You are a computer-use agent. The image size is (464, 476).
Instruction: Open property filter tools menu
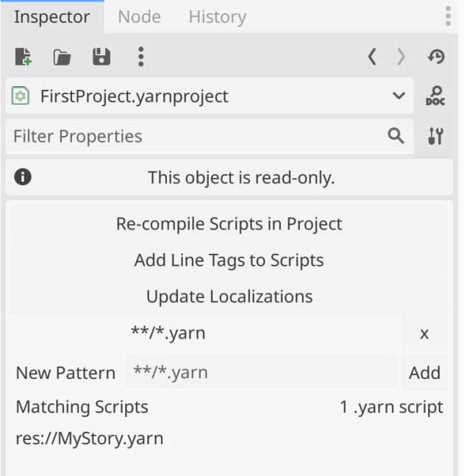pos(435,136)
